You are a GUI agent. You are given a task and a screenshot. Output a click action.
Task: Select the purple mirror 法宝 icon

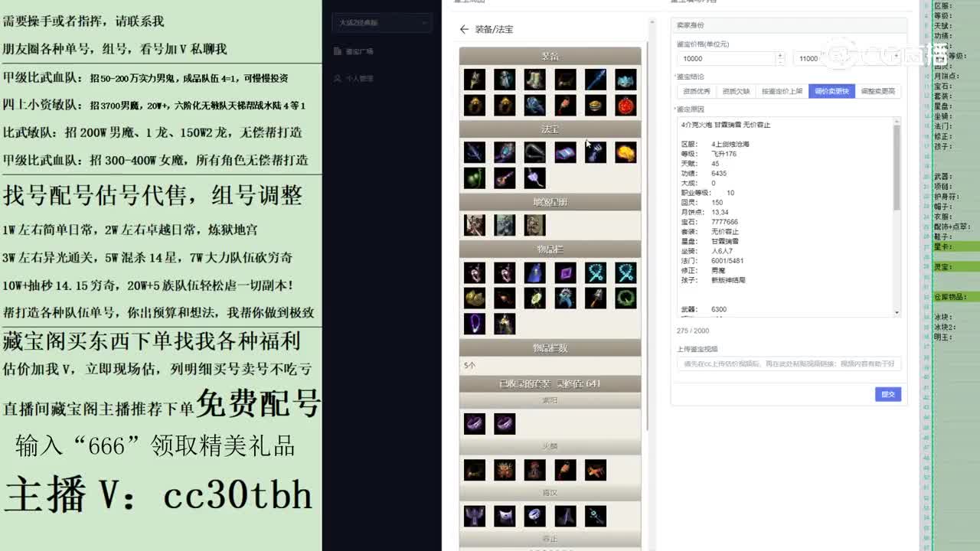505,152
